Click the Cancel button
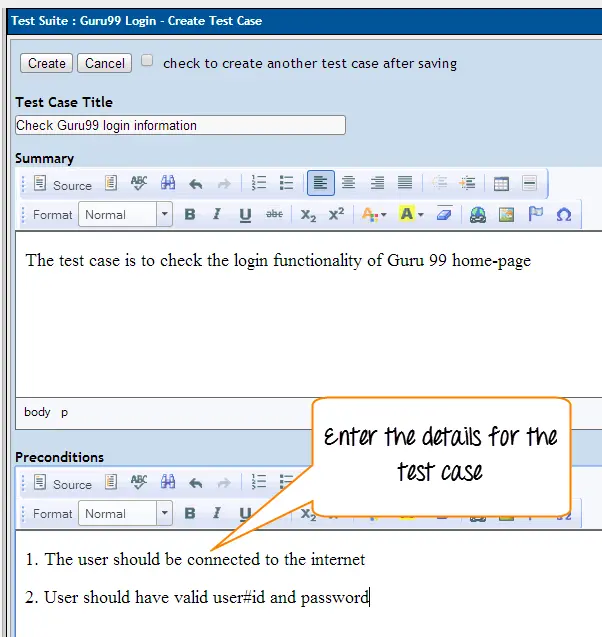Viewport: 602px width, 637px height. (x=104, y=63)
